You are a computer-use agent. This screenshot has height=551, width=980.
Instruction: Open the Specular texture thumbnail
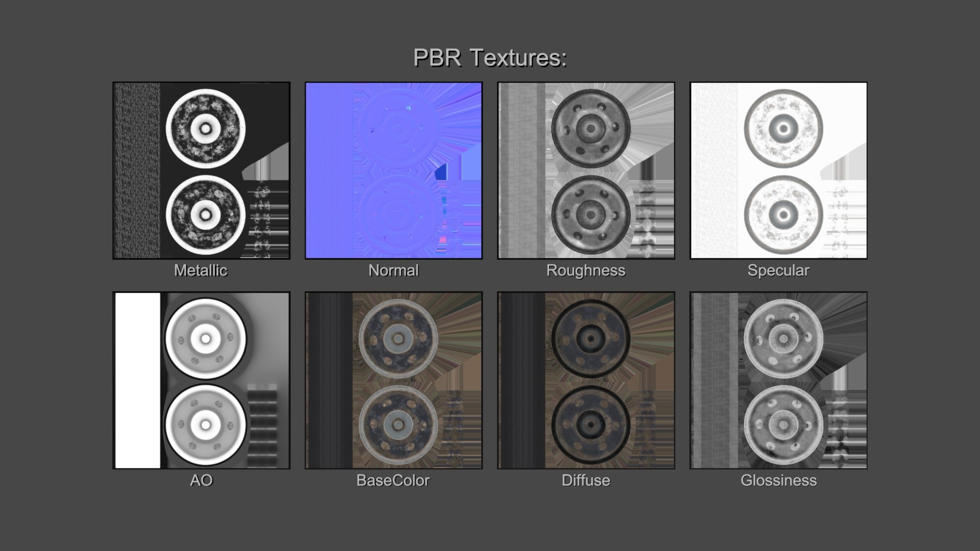click(x=778, y=170)
